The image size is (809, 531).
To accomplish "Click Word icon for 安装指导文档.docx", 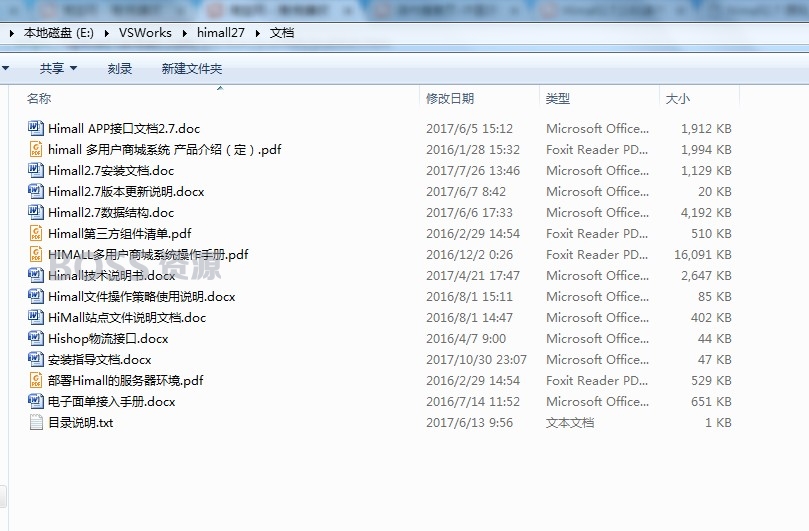I will [36, 359].
